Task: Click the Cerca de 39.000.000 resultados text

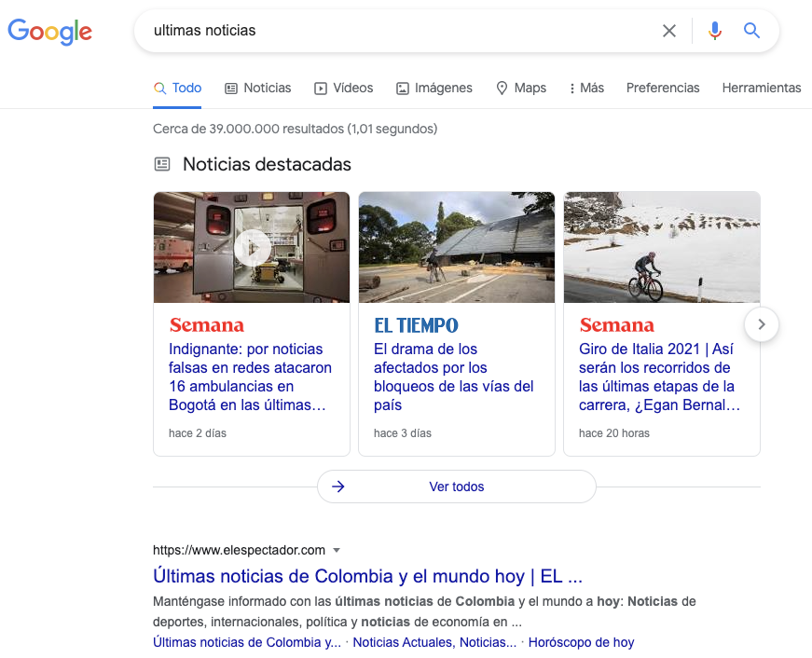Action: click(x=296, y=129)
